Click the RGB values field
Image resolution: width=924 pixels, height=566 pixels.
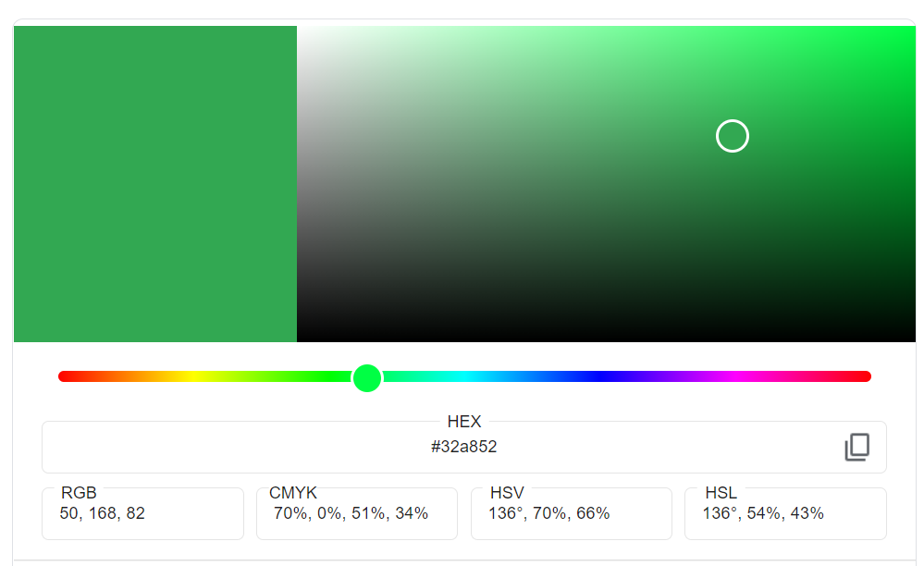pyautogui.click(x=142, y=513)
